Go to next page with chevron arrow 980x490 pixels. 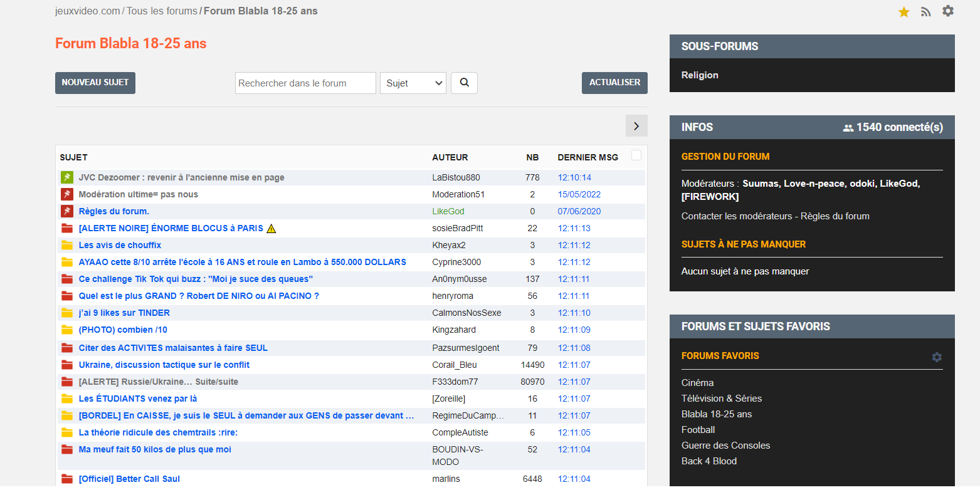pyautogui.click(x=636, y=126)
